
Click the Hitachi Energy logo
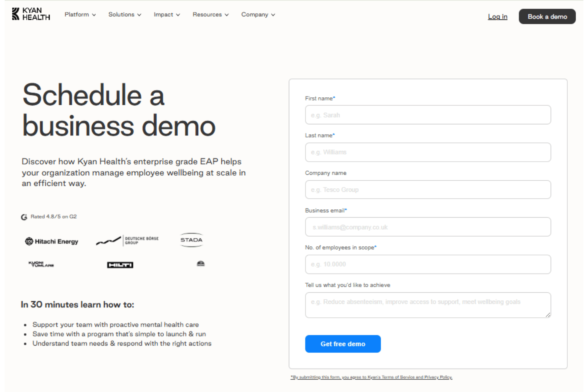tap(52, 241)
